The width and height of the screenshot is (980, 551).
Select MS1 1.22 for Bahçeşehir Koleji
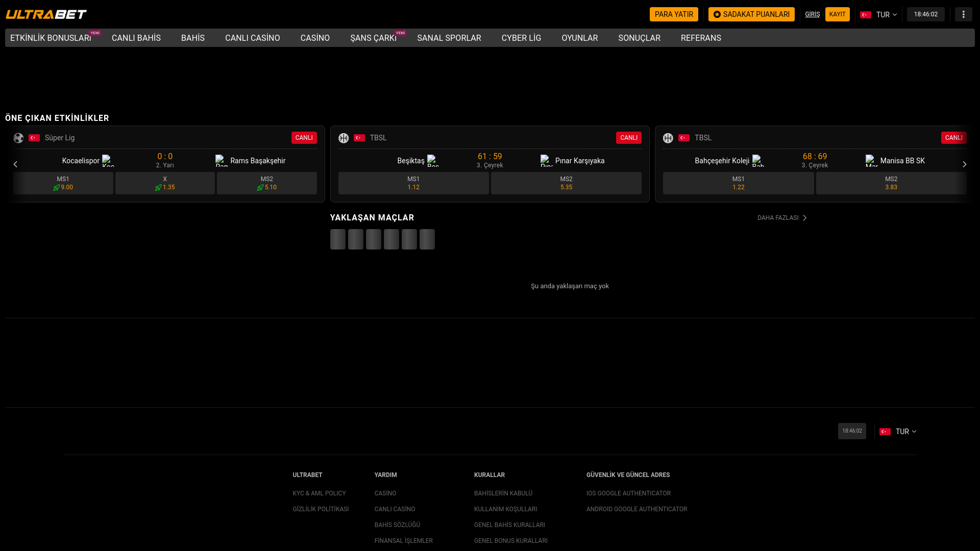[739, 183]
